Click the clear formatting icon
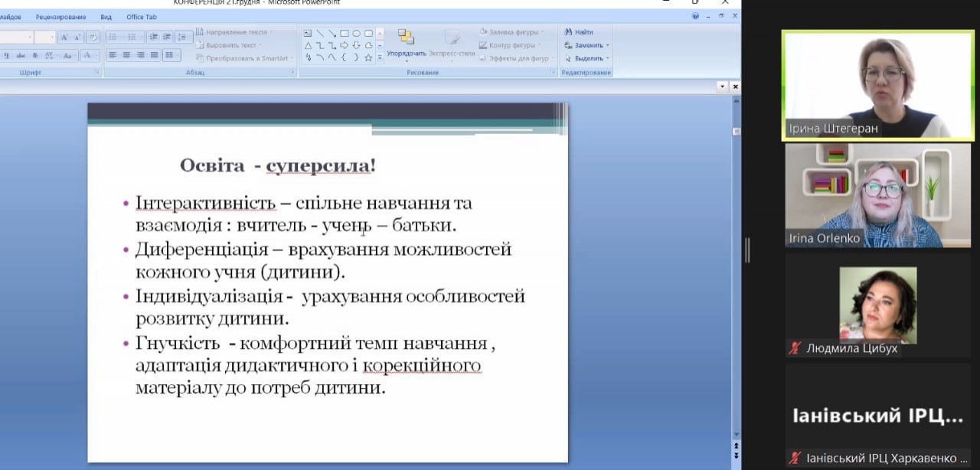980x470 pixels. point(93,37)
